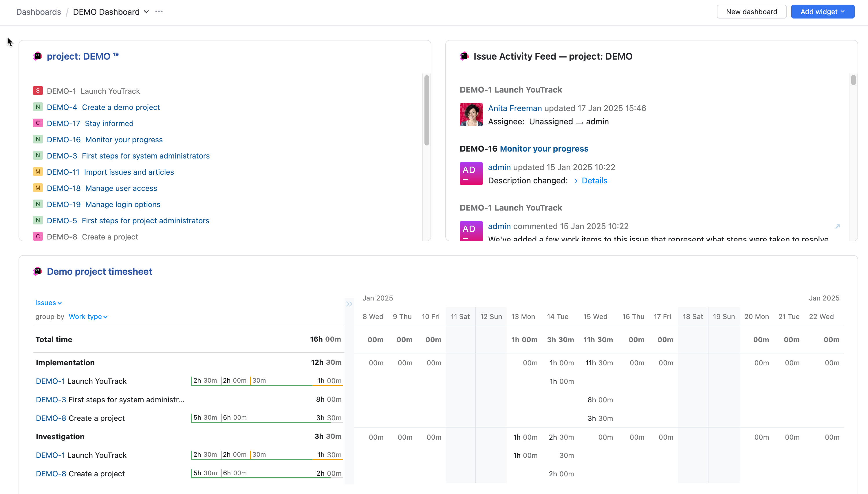Image resolution: width=868 pixels, height=494 pixels.
Task: Expand Description changed Details
Action: click(594, 180)
